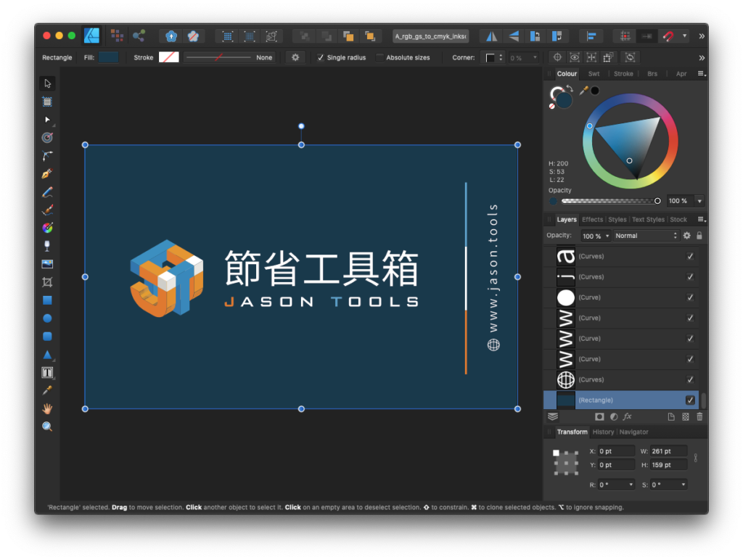Swap fill and stroke colours arrow icon
The height and width of the screenshot is (560, 743).
point(570,88)
